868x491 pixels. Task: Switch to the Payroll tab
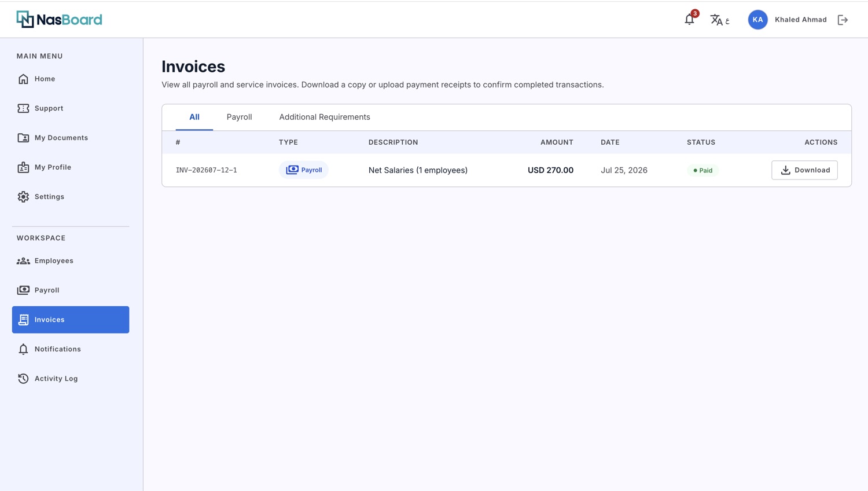[239, 117]
